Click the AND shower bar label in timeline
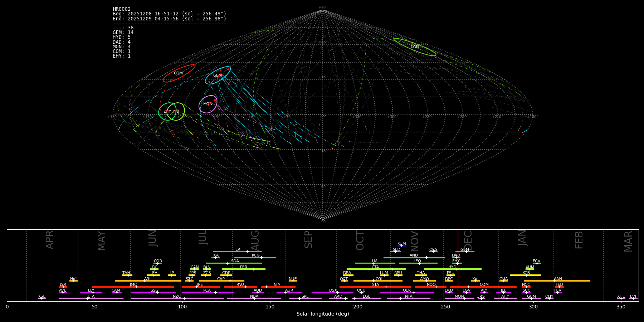The image size is (644, 322). coord(414,255)
